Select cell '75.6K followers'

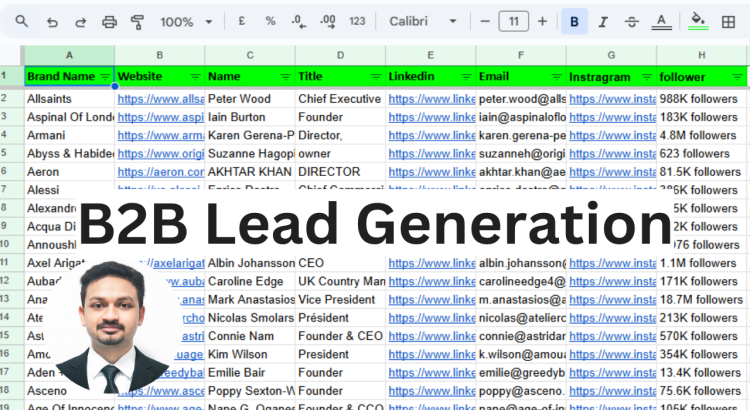[701, 391]
